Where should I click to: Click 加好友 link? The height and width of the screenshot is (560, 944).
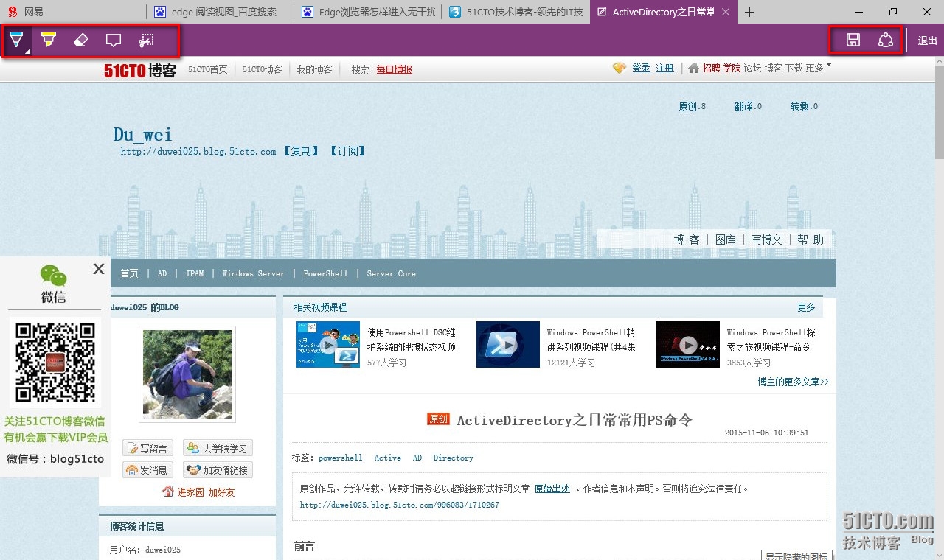(x=221, y=492)
